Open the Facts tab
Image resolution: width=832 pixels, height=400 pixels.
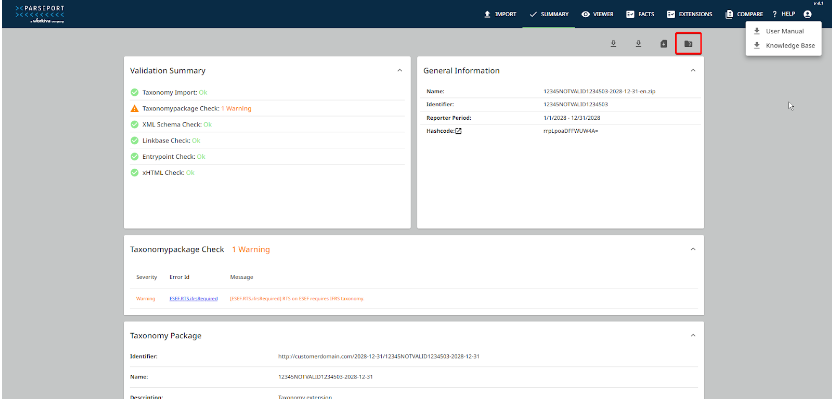click(x=640, y=14)
